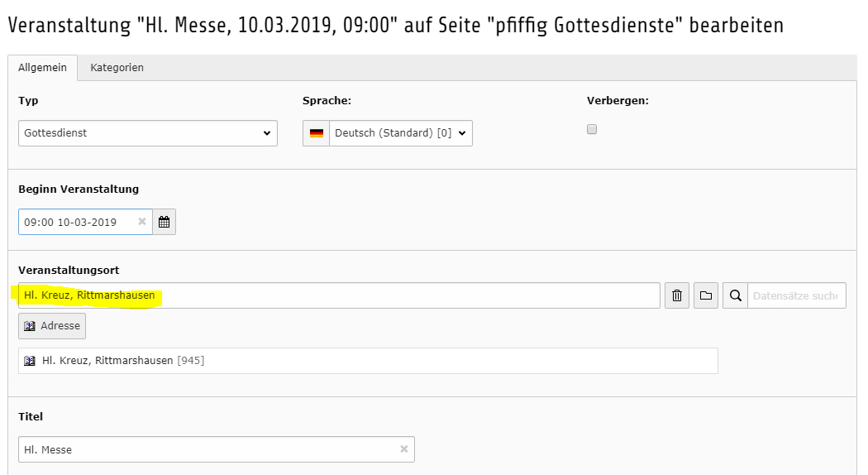Select the Allgemein tab
The image size is (868, 475).
point(42,68)
